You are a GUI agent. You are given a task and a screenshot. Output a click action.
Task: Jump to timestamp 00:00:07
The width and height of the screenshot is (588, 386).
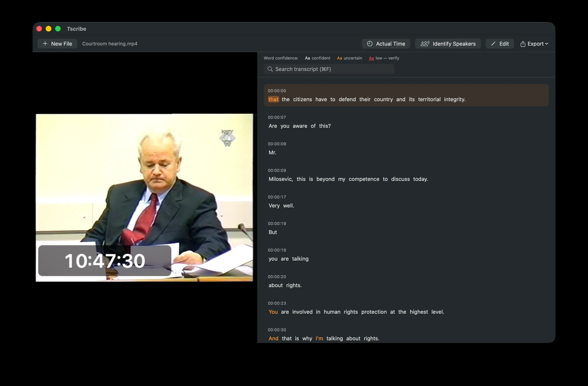(277, 117)
